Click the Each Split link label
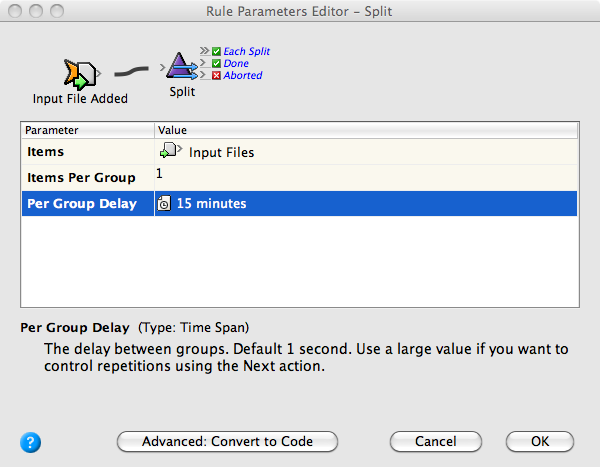Viewport: 600px width, 467px height. point(247,51)
